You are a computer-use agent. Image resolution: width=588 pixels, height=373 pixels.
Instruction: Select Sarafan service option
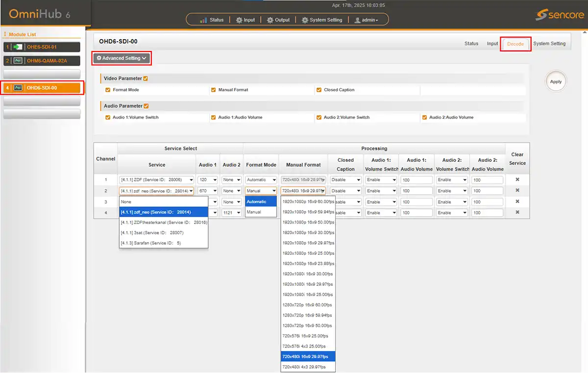pos(164,243)
